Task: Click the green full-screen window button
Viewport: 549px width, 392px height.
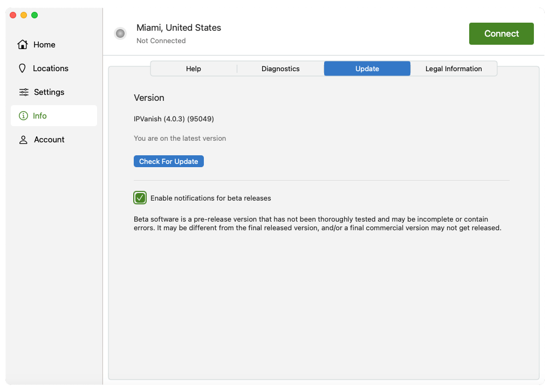Action: coord(35,15)
